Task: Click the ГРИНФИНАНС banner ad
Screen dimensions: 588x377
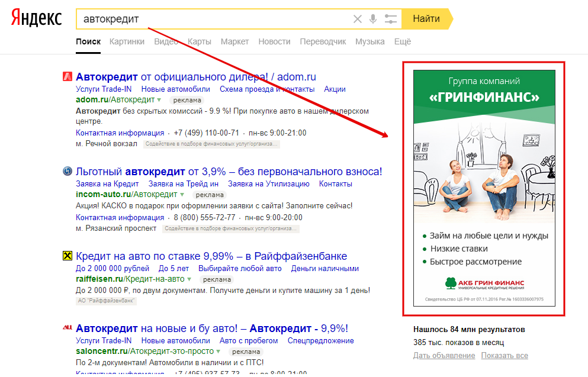Action: (484, 188)
